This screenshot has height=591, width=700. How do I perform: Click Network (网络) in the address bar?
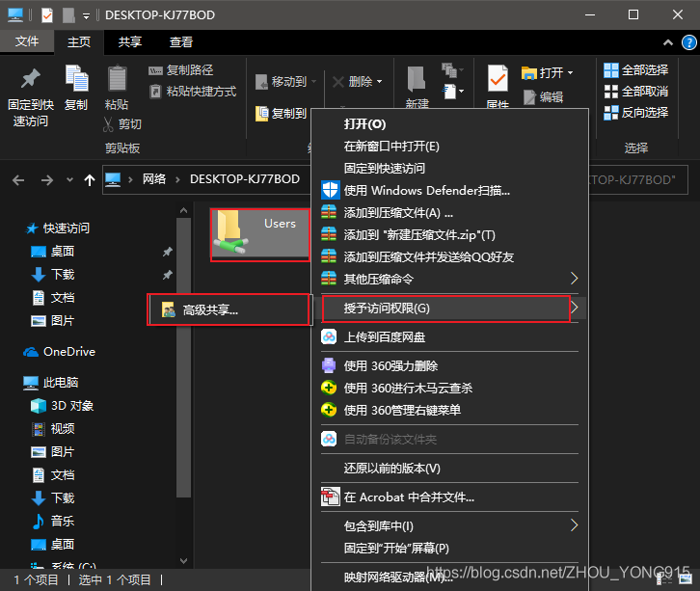(154, 179)
